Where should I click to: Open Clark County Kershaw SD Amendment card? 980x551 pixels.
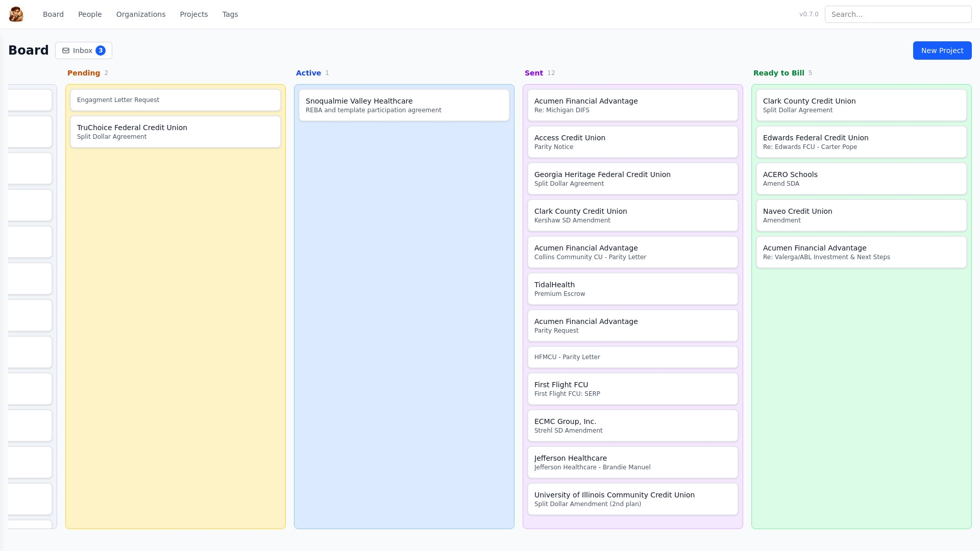[633, 215]
